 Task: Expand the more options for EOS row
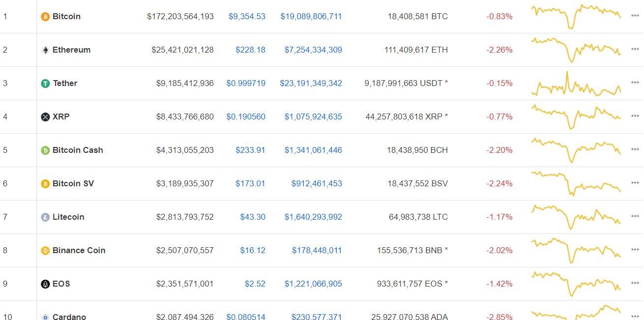click(x=635, y=284)
